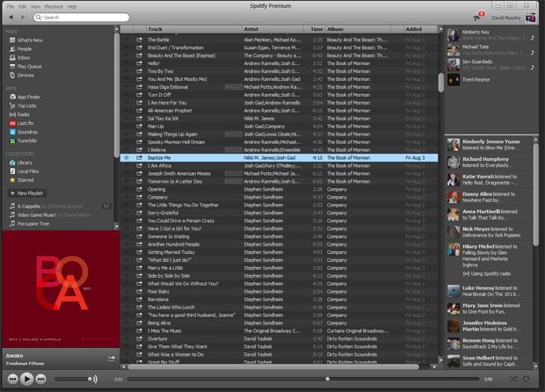Open the Edit menu
The width and height of the screenshot is (545, 392).
click(22, 6)
